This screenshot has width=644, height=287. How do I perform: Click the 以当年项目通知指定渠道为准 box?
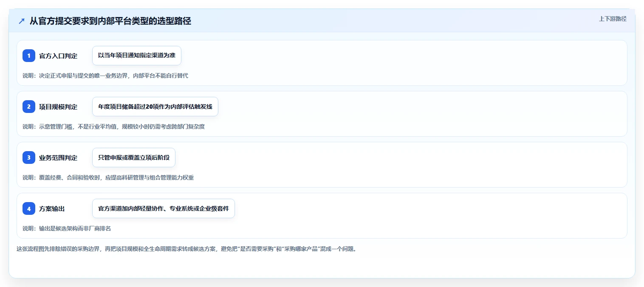[137, 56]
